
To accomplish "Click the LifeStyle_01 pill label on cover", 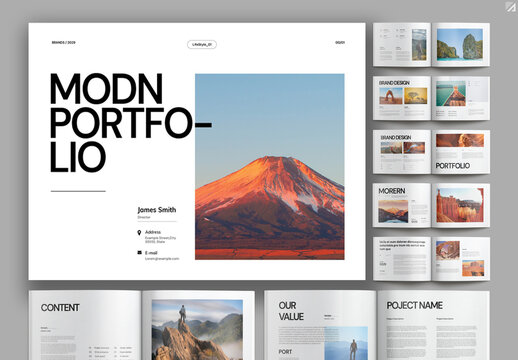I will point(202,44).
